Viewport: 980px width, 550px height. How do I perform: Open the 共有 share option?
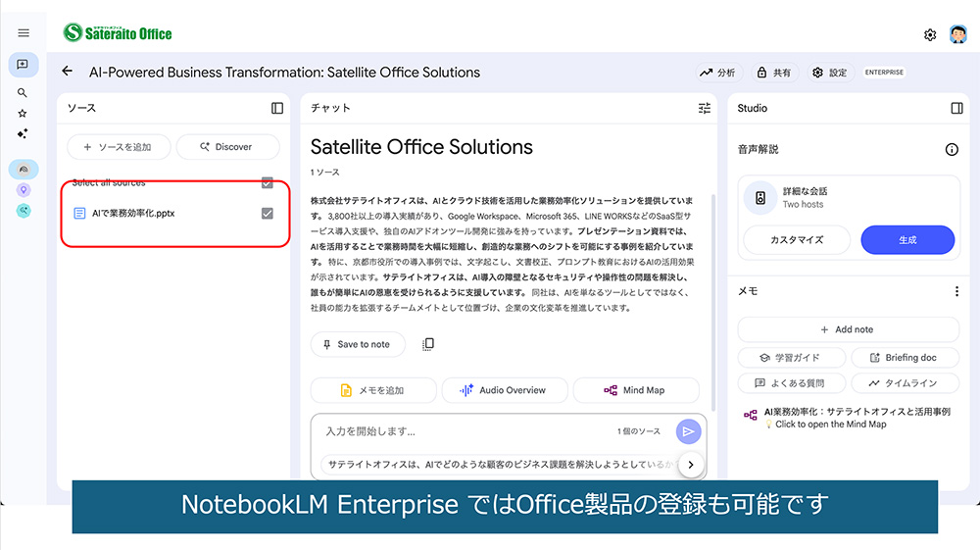point(774,73)
